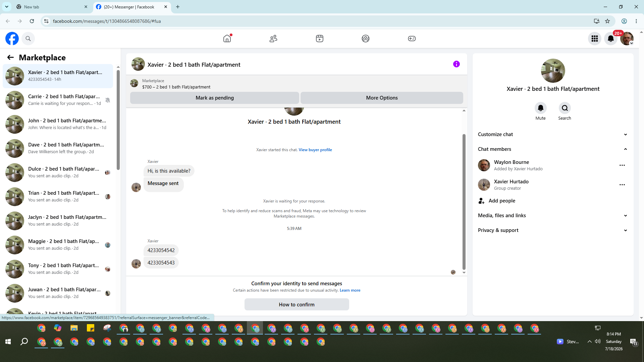644x362 pixels.
Task: Click the bookmark star icon in address bar
Action: click(607, 21)
